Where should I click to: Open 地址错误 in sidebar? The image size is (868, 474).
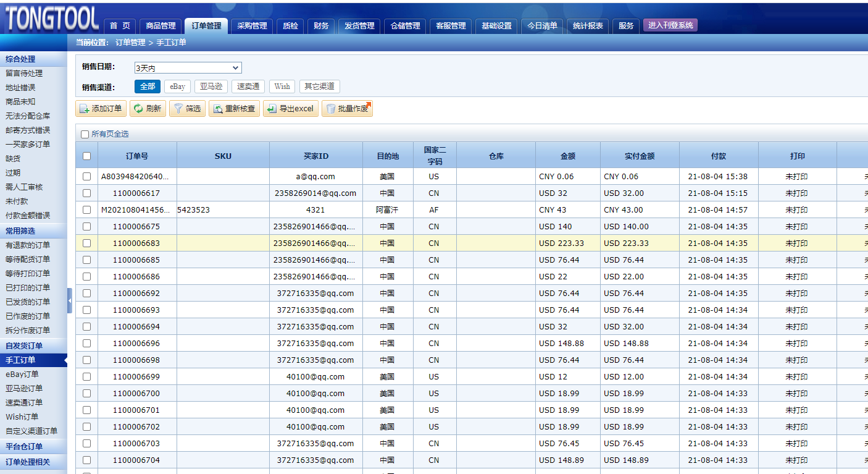click(20, 88)
